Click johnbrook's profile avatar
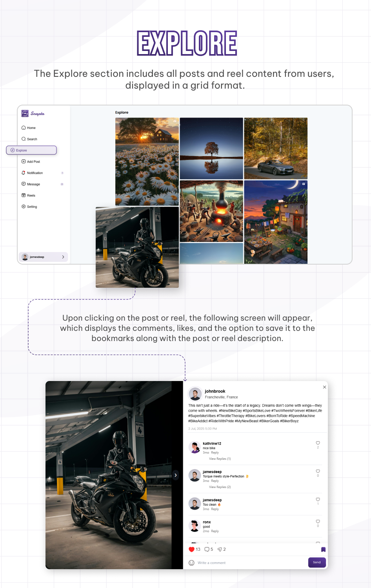Viewport: 371px width, 588px height. [x=195, y=394]
